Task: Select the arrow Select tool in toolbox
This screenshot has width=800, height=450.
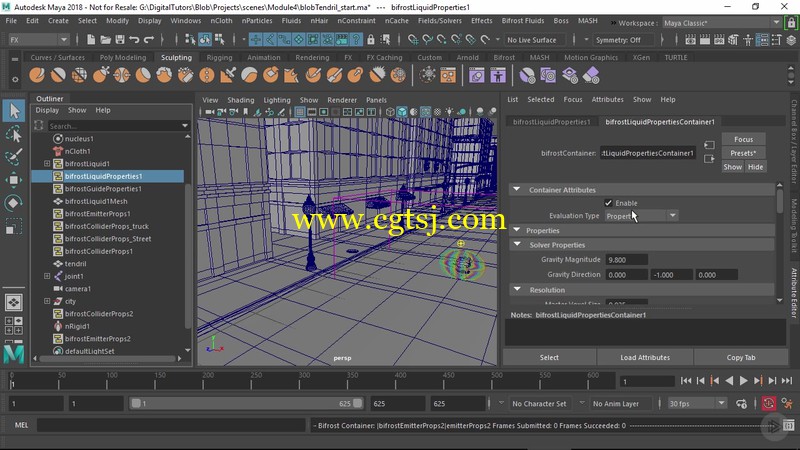Action: pyautogui.click(x=14, y=111)
